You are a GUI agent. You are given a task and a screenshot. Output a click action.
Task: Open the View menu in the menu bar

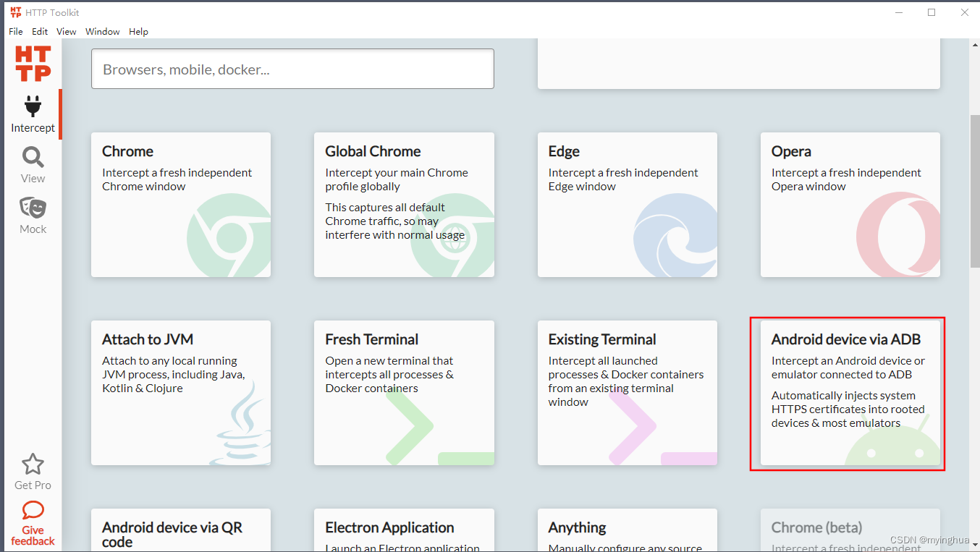(x=67, y=31)
